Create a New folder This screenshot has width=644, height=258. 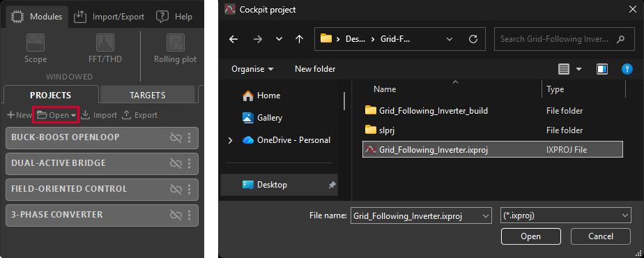coord(315,69)
